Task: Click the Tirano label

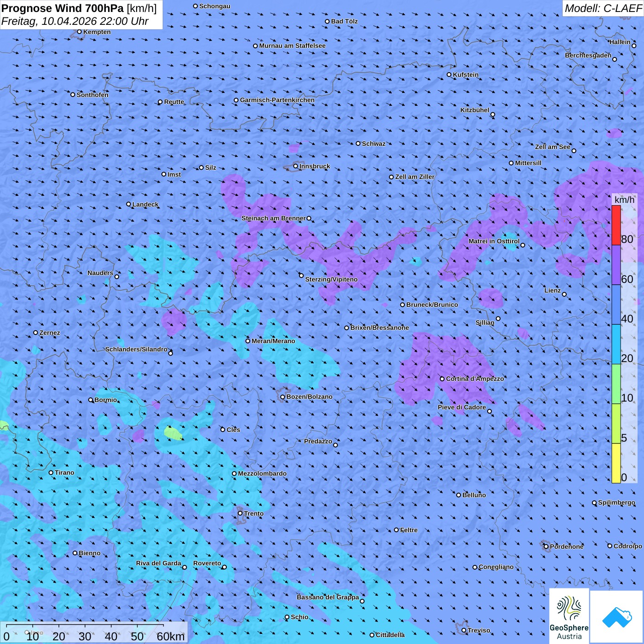Action: point(64,472)
